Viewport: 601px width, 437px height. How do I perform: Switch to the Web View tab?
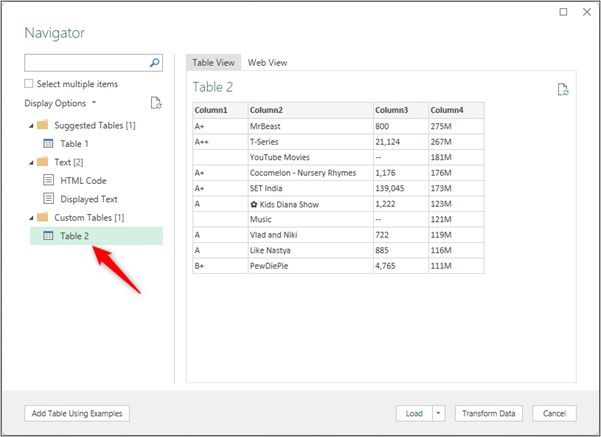tap(267, 62)
